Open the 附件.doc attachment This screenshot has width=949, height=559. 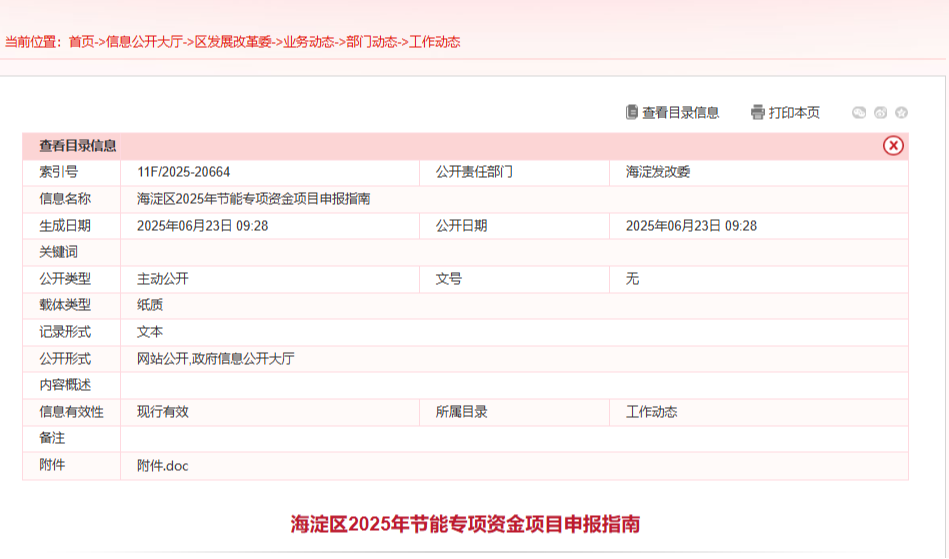click(163, 466)
